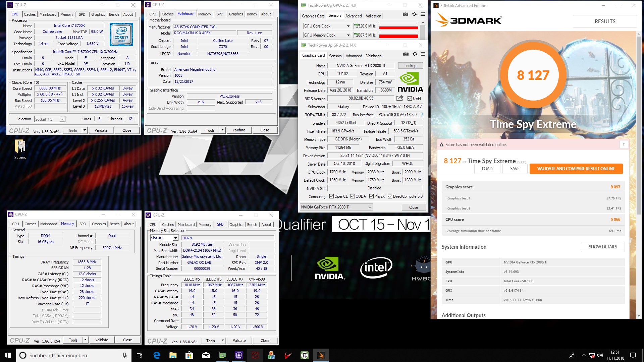This screenshot has height=362, width=644.
Task: Click Validate in CPU-Z Memory window
Action: [x=102, y=340]
